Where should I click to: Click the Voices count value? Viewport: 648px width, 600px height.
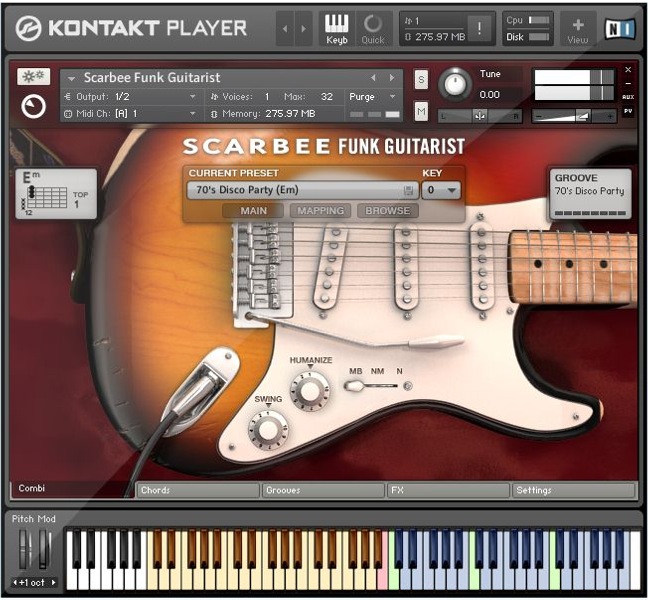coord(267,97)
